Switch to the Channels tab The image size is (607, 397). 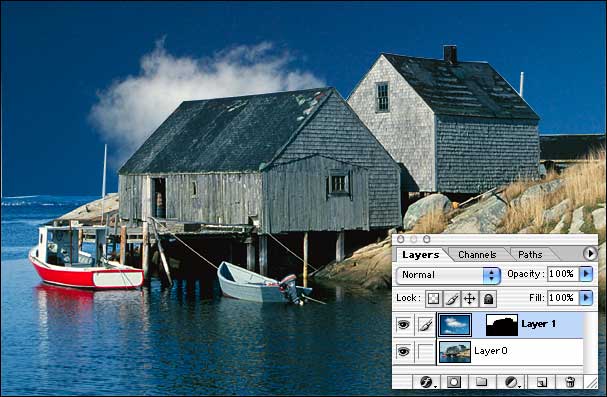pos(477,255)
